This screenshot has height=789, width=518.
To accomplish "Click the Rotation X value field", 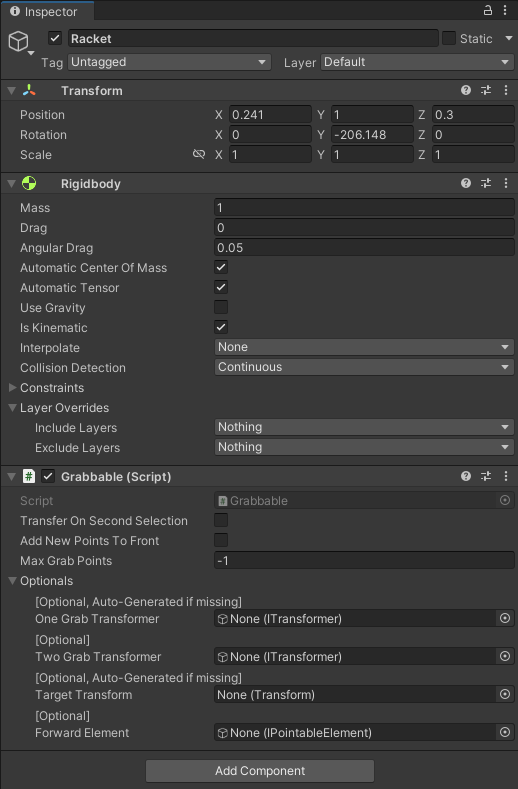I will (x=270, y=134).
